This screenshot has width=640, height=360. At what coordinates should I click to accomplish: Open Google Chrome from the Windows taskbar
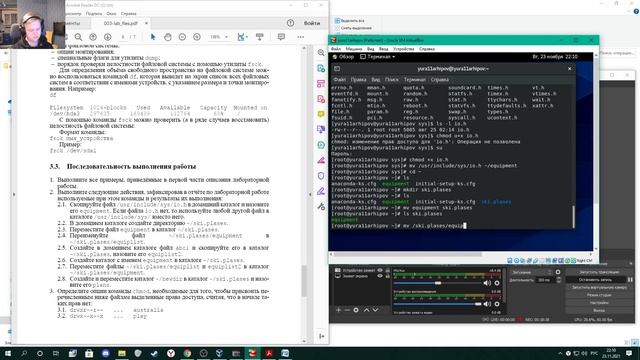click(x=187, y=353)
